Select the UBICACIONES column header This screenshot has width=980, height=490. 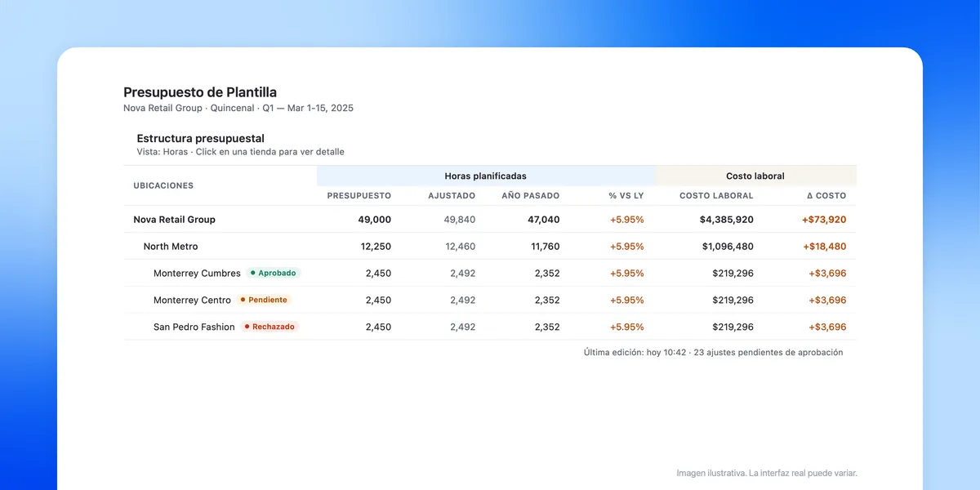163,185
